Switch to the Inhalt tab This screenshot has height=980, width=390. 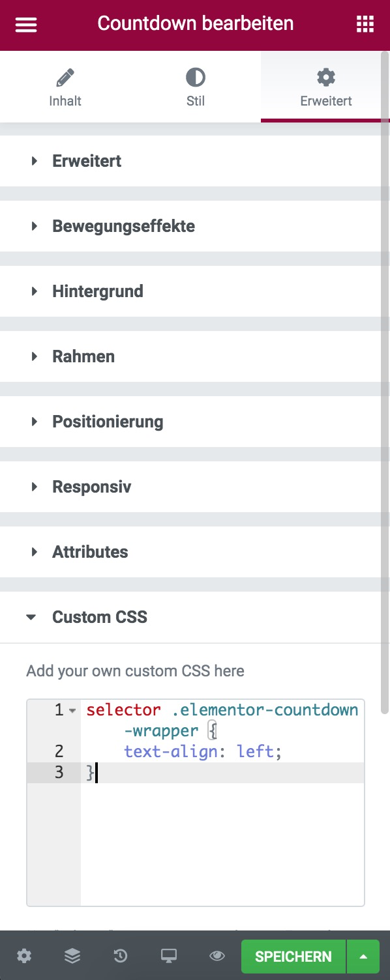coord(65,87)
